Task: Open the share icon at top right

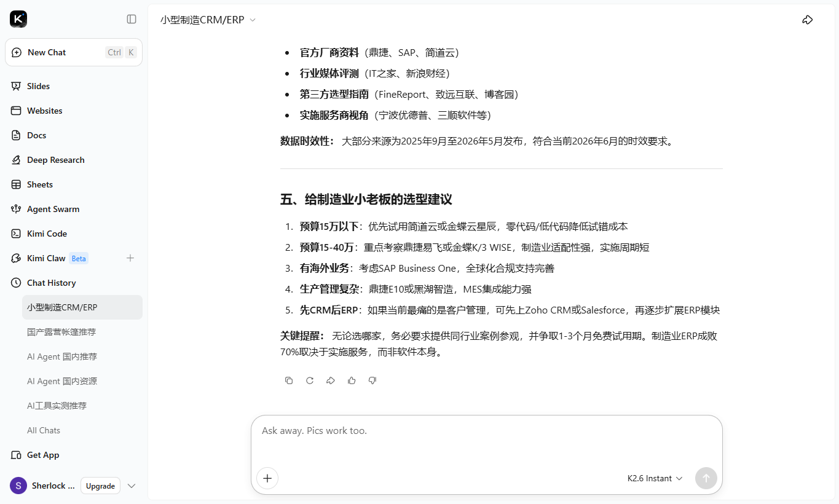Action: [x=808, y=20]
